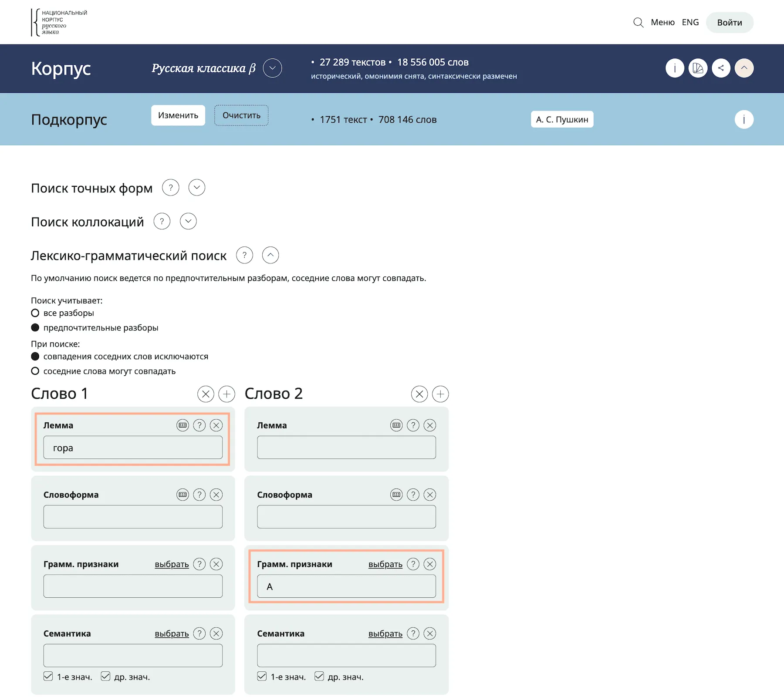The height and width of the screenshot is (697, 784).
Task: Clear Слово 2 Грамм. признаки field
Action: (x=430, y=564)
